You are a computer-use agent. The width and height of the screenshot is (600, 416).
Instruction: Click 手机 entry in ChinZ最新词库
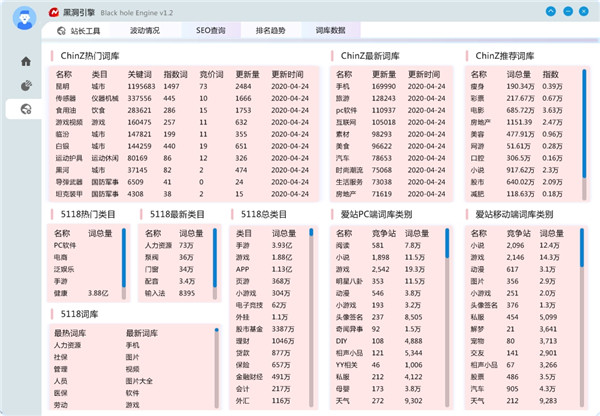pos(343,87)
